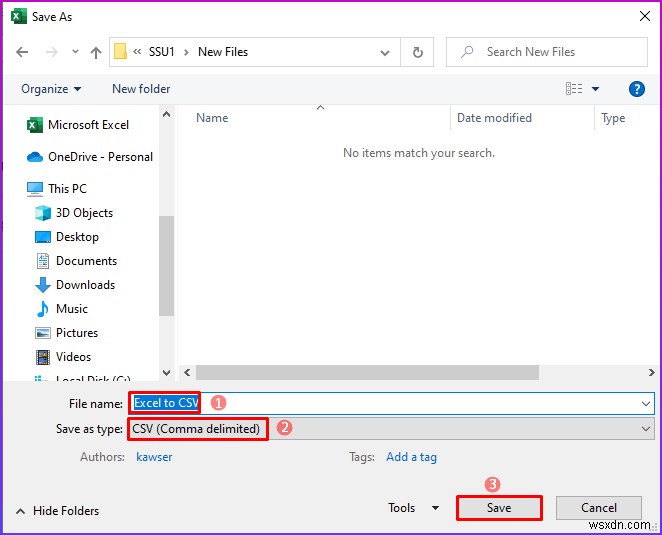This screenshot has height=535, width=662.
Task: Click the File name input field
Action: coord(391,403)
